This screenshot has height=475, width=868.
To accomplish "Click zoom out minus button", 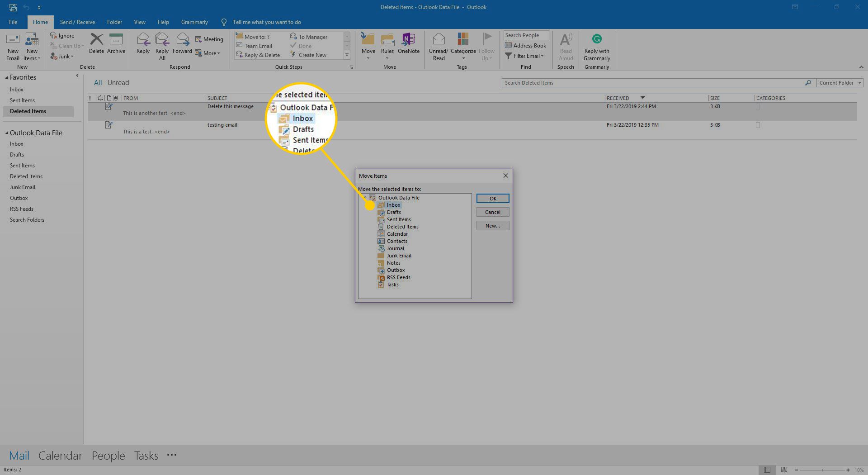I will pyautogui.click(x=797, y=470).
